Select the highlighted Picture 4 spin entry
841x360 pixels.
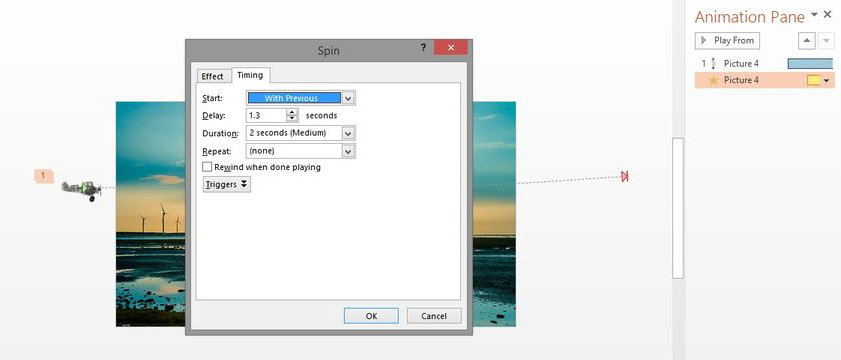pyautogui.click(x=765, y=80)
